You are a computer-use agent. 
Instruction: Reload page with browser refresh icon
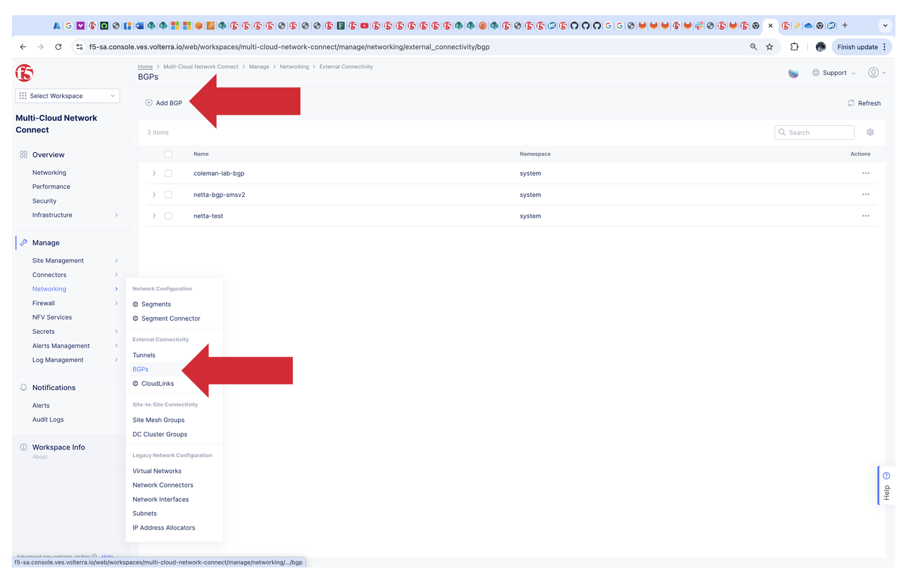point(58,47)
